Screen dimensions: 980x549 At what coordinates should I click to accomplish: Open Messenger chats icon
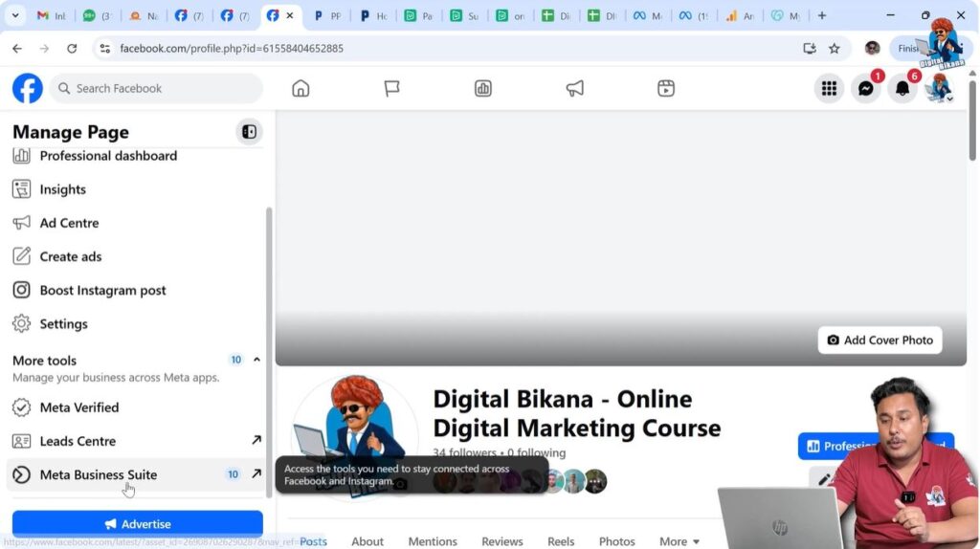point(865,89)
